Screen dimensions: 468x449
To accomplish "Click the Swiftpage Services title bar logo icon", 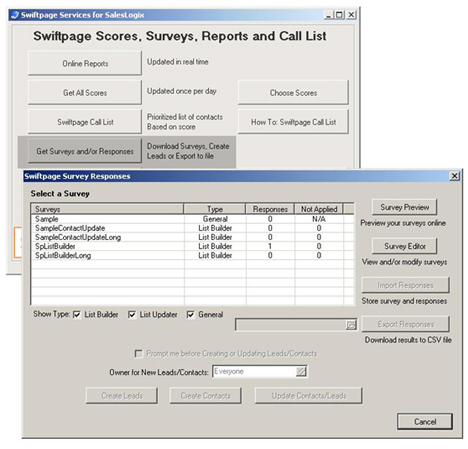I will click(14, 15).
